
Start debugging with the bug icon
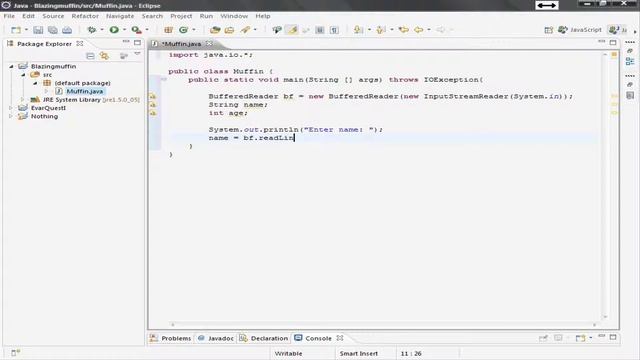coord(92,30)
